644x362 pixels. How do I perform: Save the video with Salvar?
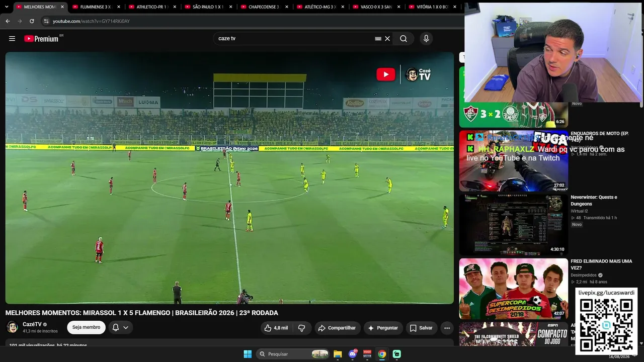[x=422, y=328]
